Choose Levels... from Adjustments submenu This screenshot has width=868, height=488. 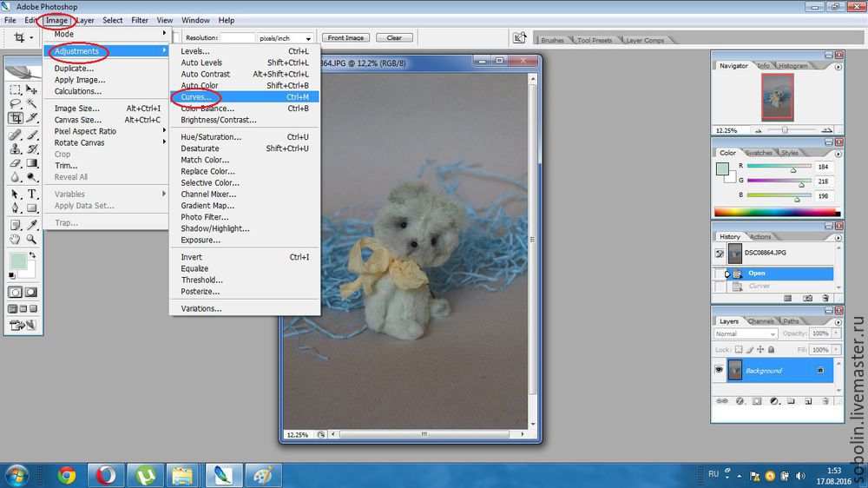pyautogui.click(x=244, y=51)
